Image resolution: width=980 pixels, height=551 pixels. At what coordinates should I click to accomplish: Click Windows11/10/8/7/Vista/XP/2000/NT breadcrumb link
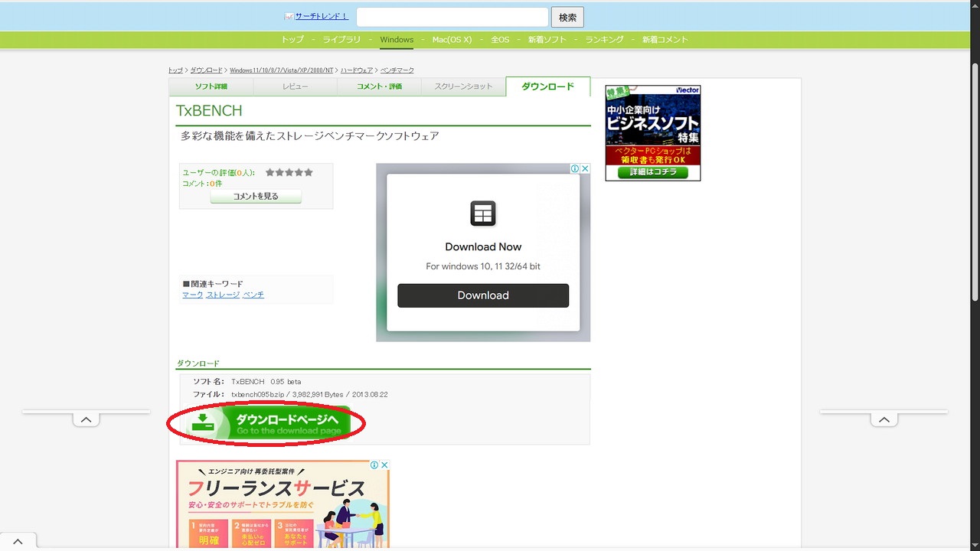(281, 70)
